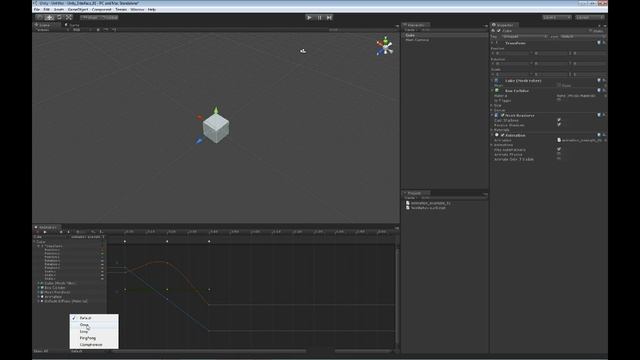Click the middle keyframe diamond in the timeline
Viewport: 640px width, 360px height.
(x=167, y=242)
